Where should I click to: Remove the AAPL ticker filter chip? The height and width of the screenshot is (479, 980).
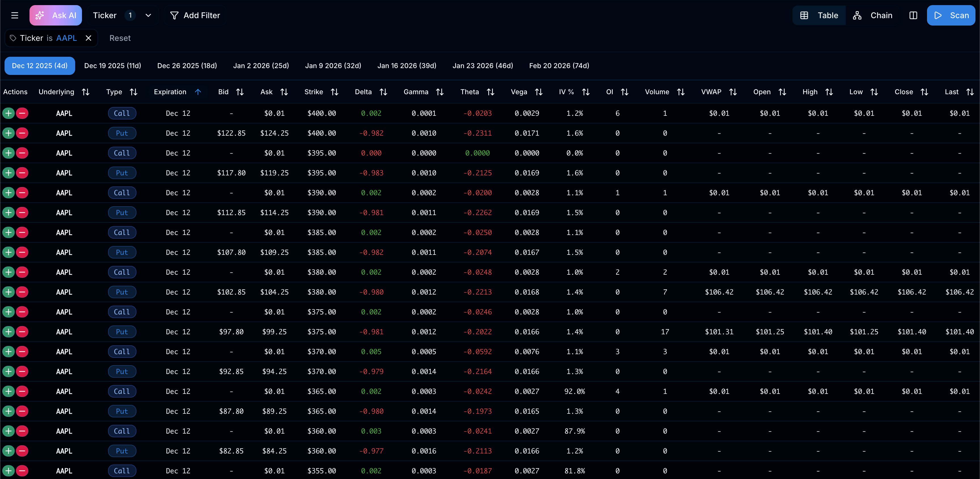[89, 38]
